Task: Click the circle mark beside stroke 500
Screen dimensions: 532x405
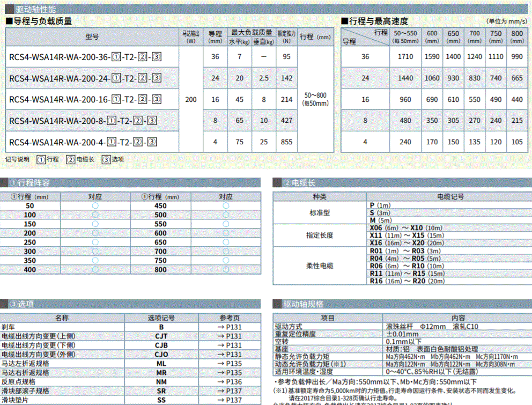Action: point(226,215)
